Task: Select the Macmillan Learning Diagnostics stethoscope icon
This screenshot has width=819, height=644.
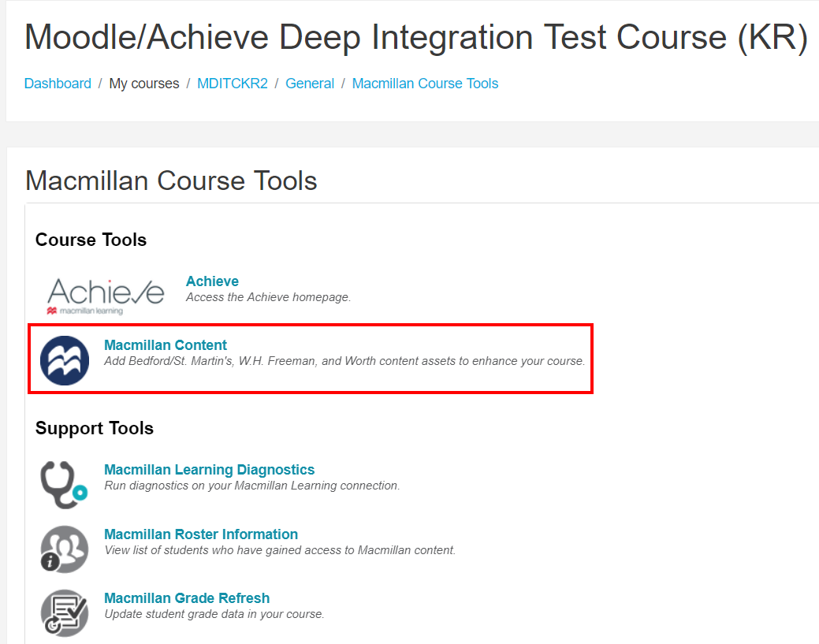Action: pyautogui.click(x=64, y=482)
